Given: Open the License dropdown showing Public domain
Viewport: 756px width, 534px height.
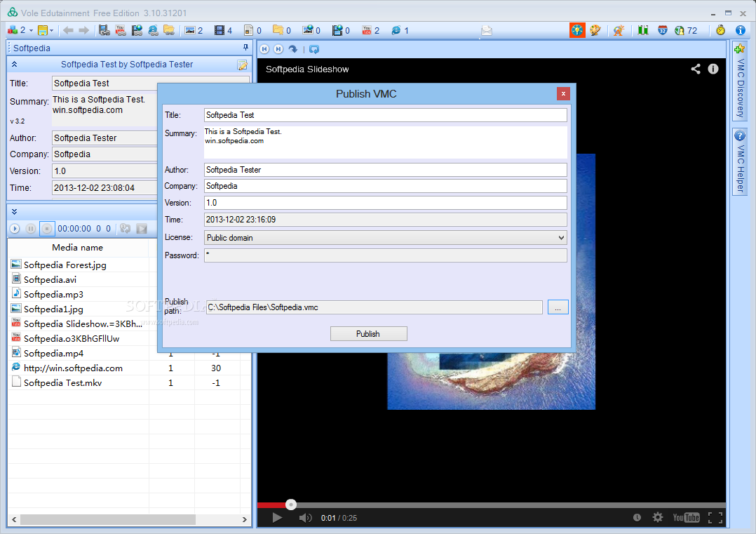Looking at the screenshot, I should (385, 237).
